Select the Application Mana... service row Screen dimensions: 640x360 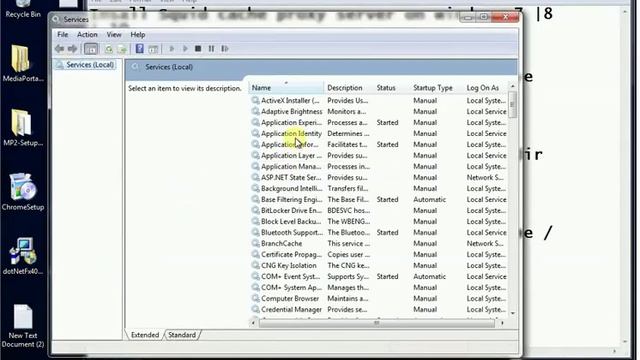(378, 167)
